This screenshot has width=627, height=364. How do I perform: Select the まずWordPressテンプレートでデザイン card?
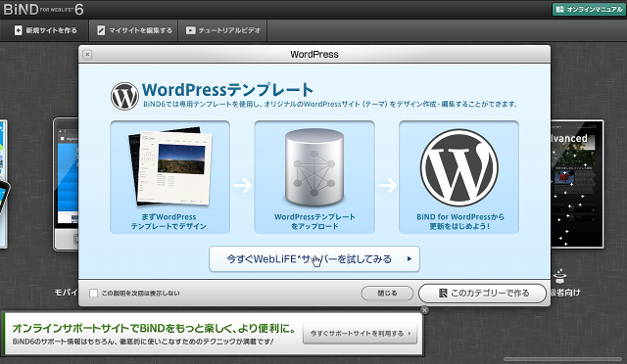(169, 177)
